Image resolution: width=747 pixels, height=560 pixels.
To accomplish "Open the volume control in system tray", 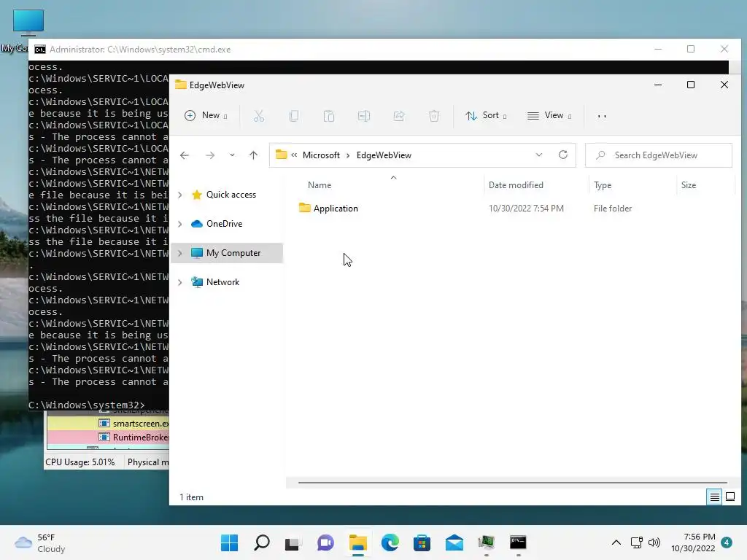I will tap(654, 542).
